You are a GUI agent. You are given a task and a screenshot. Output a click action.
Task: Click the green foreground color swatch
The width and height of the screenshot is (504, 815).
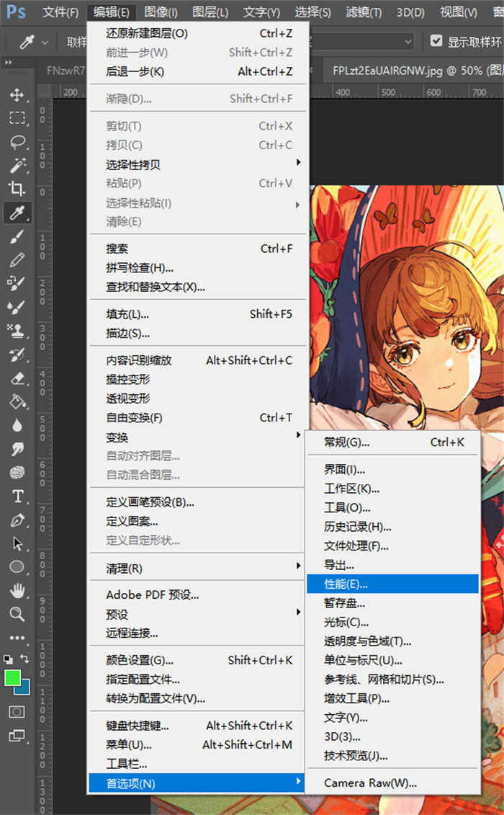click(12, 677)
